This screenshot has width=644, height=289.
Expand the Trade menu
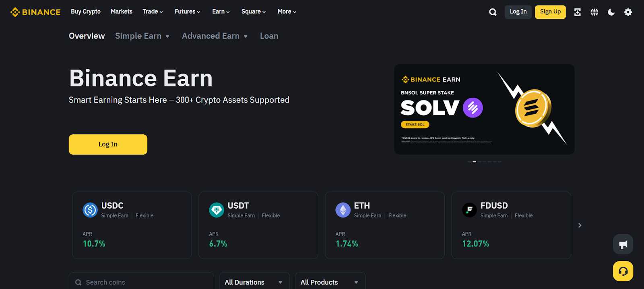153,12
